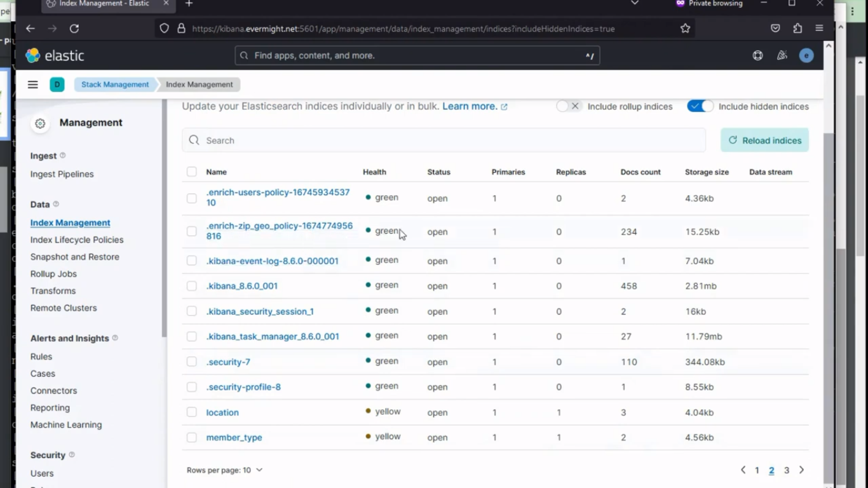Go to next page arrow
The width and height of the screenshot is (868, 488).
(x=801, y=470)
